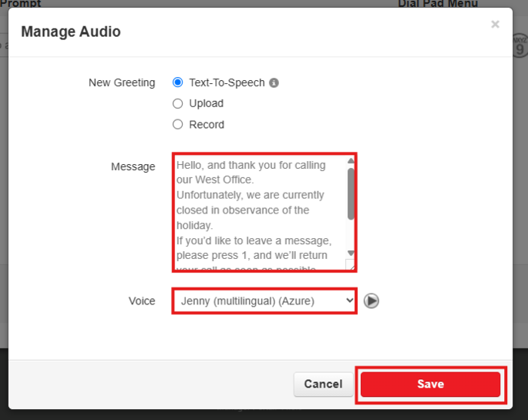Click the Dial Pad Menu heading

point(437,4)
